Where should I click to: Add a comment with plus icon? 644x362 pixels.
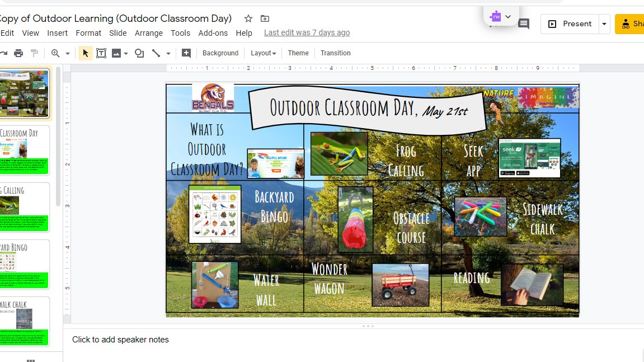click(186, 53)
